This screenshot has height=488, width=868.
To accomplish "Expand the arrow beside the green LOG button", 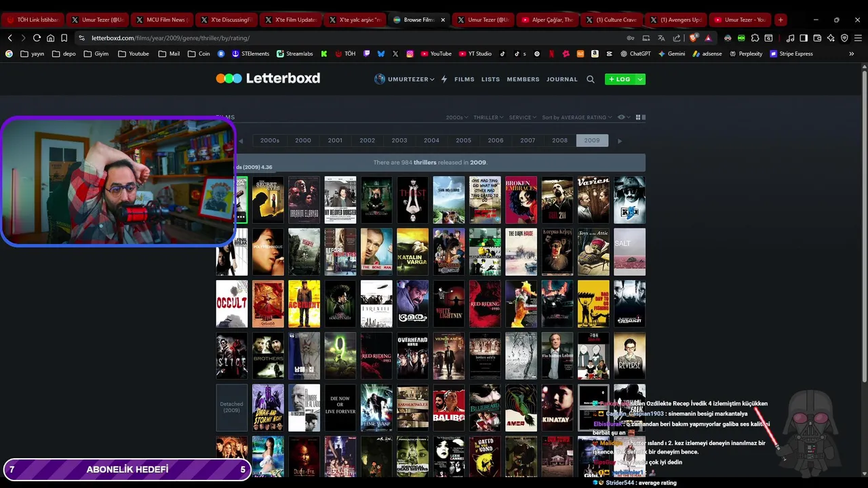I will click(639, 79).
